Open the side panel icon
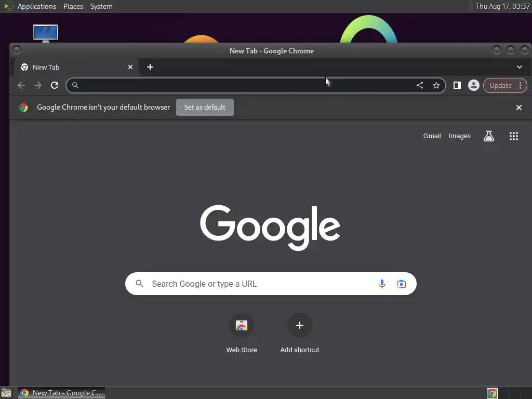This screenshot has height=399, width=532. 457,85
